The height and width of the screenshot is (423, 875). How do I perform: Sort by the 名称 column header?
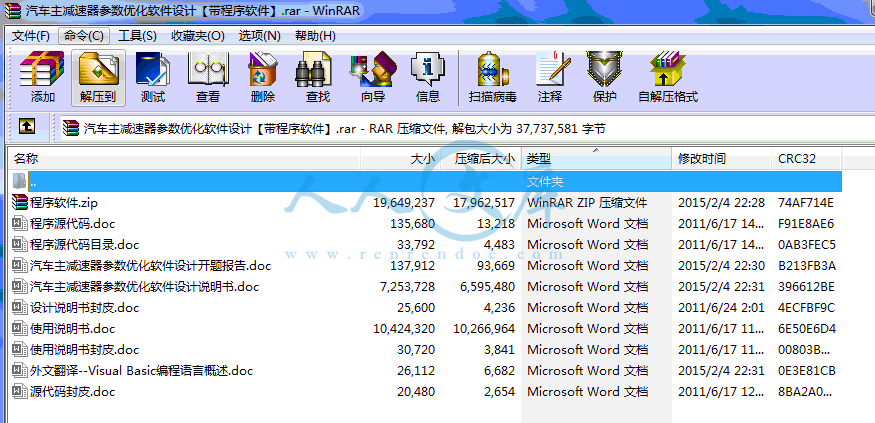(x=184, y=158)
